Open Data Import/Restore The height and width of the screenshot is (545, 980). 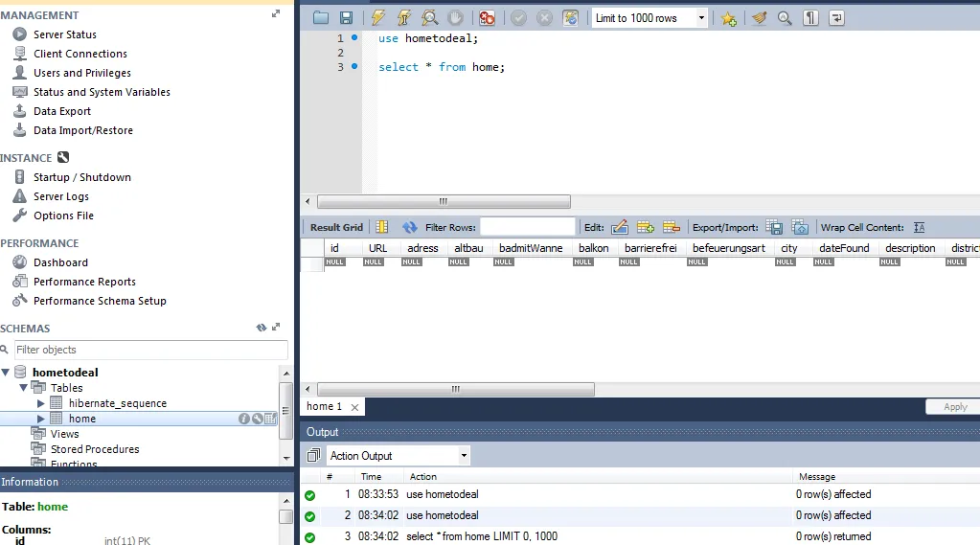[83, 130]
